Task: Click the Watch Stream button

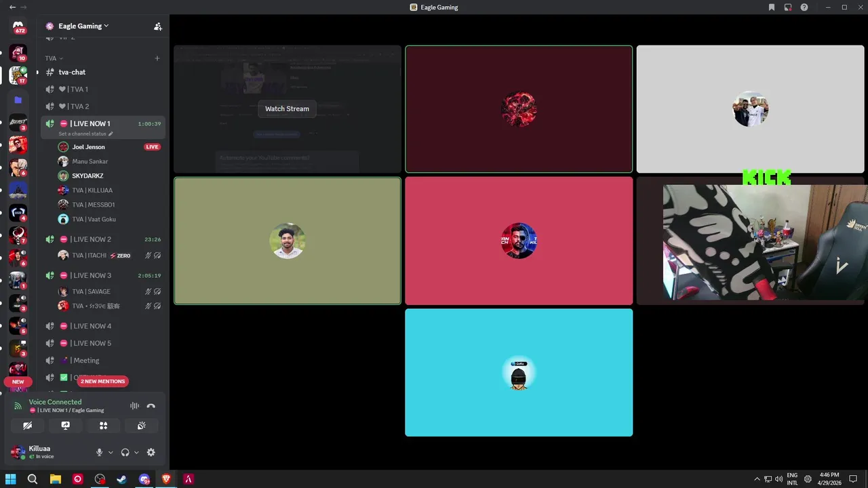Action: (x=287, y=108)
